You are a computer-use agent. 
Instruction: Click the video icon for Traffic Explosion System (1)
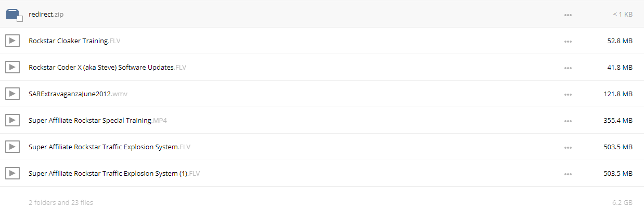click(12, 173)
